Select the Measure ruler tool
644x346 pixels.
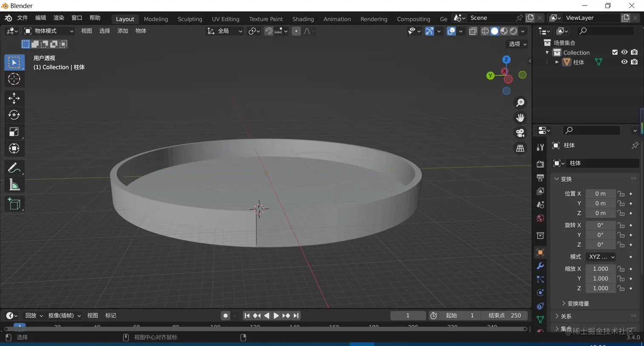point(14,185)
